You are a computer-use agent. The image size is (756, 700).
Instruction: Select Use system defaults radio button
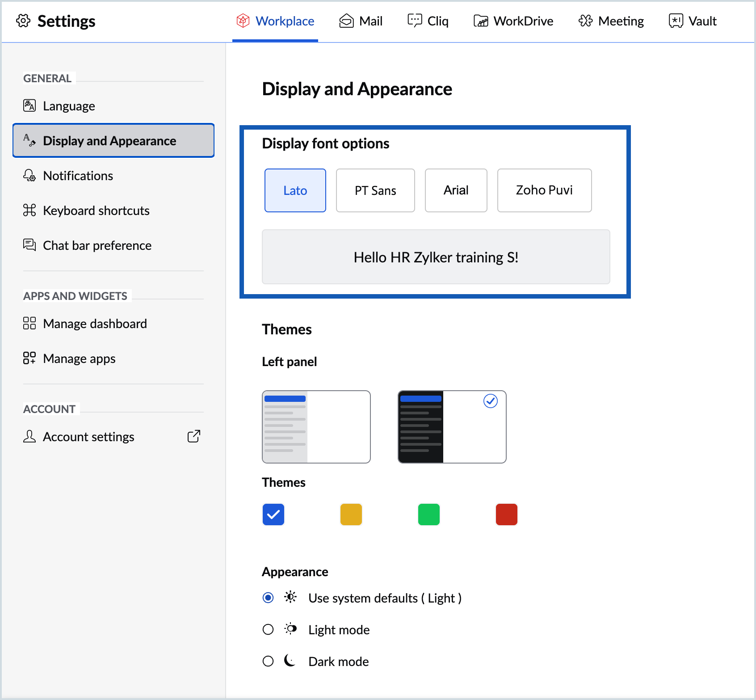pyautogui.click(x=268, y=598)
